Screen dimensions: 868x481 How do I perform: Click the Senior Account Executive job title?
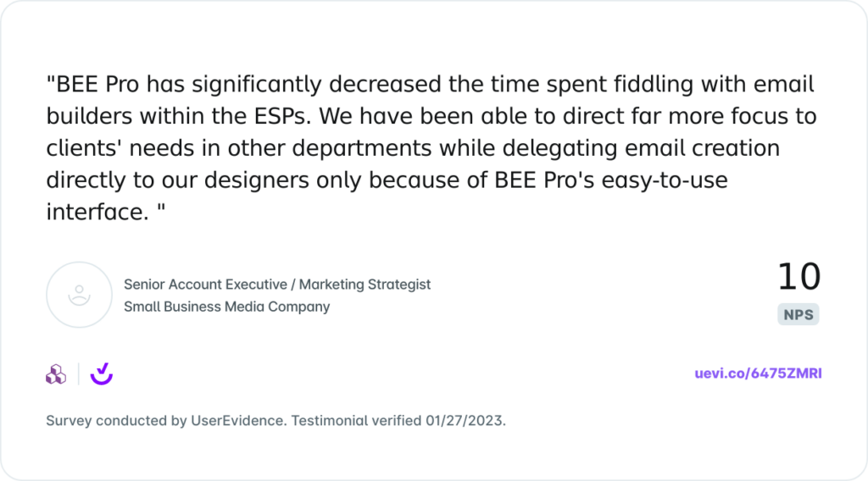tap(205, 285)
